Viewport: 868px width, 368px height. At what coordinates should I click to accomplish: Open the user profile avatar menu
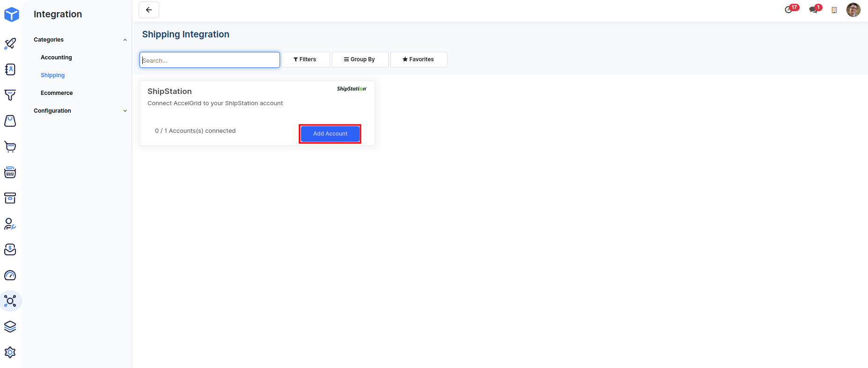point(853,10)
